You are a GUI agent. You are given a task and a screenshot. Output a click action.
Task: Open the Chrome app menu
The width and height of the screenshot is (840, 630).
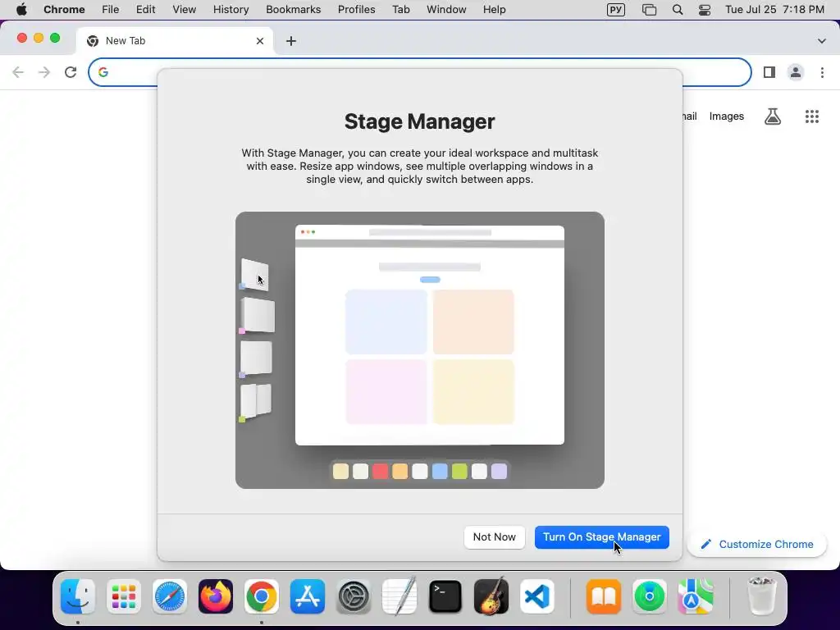(64, 10)
